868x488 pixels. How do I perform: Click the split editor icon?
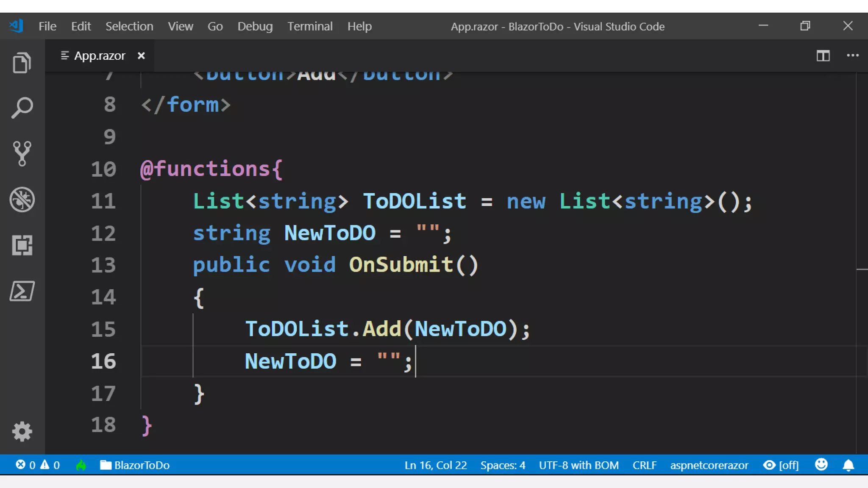click(x=823, y=56)
